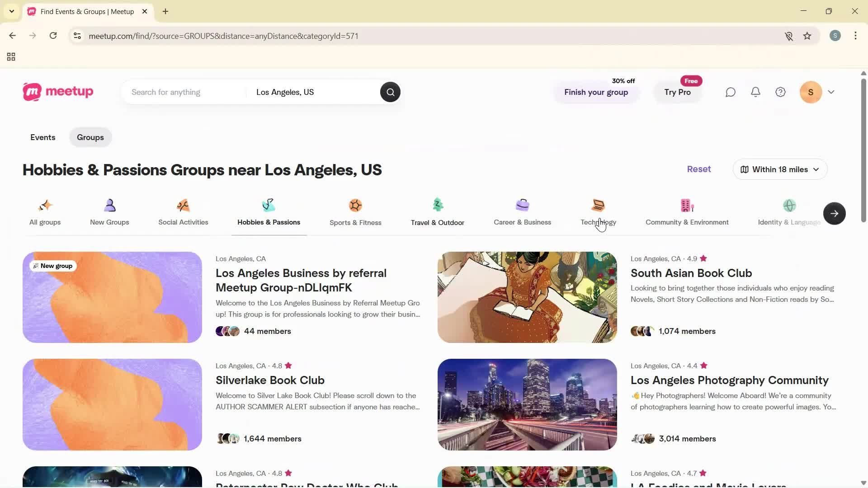Click the Meetup logo
This screenshot has width=868, height=488.
57,92
